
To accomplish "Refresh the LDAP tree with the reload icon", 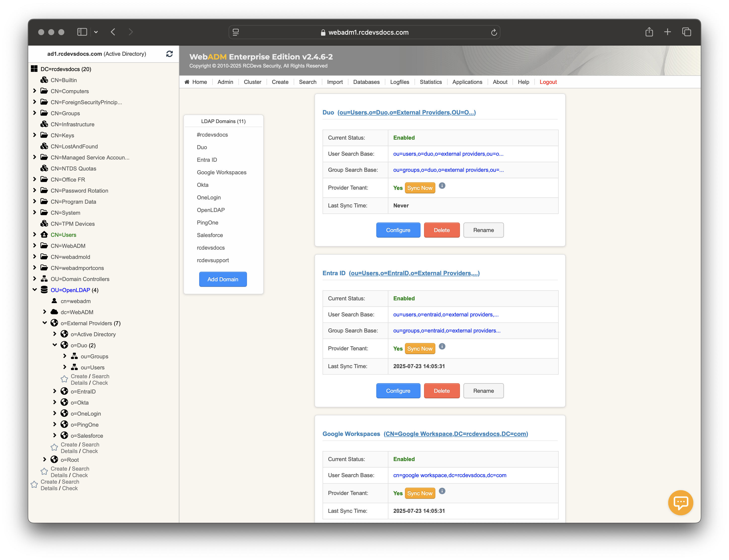I will point(169,54).
